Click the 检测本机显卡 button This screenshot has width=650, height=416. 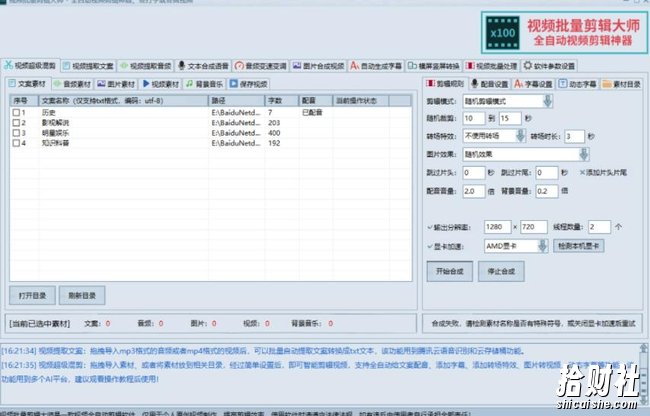(x=579, y=246)
